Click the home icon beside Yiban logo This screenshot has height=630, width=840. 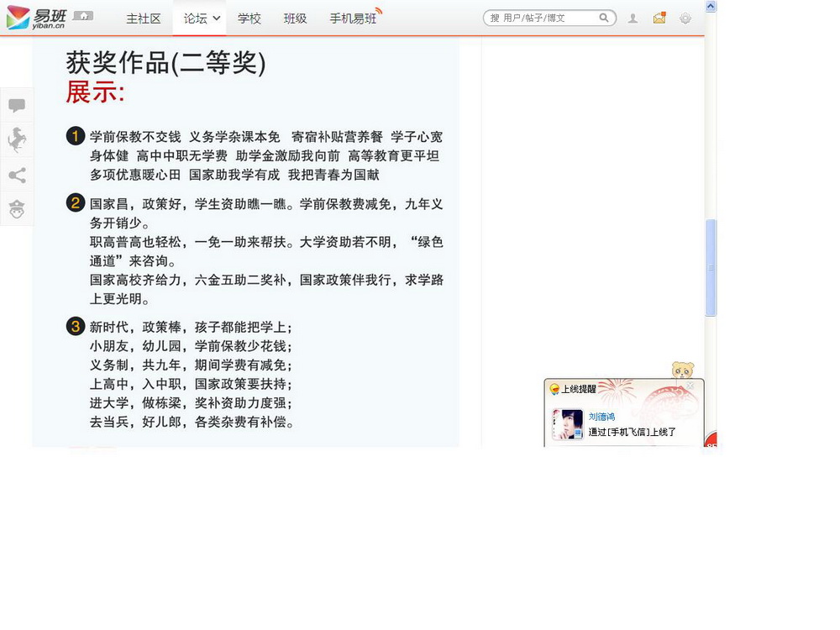82,16
